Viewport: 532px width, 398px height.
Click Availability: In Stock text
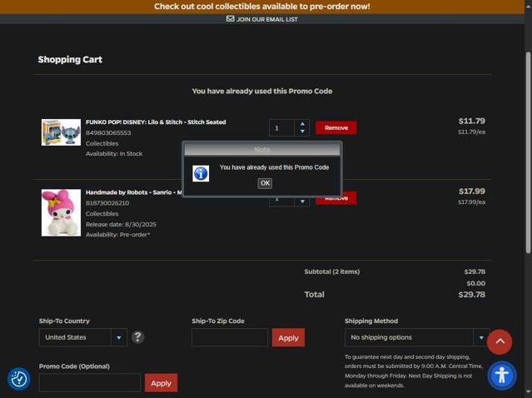[114, 154]
